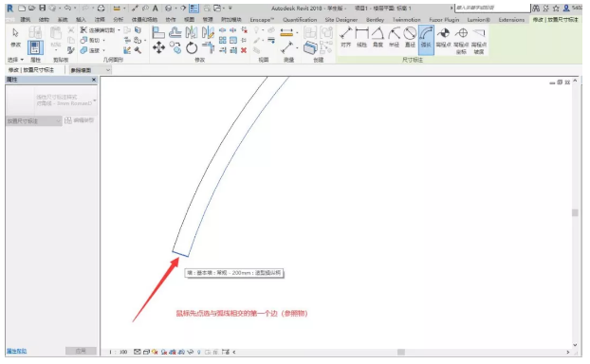Viewport: 590px width, 364px height.
Task: Open the Enscape ribbon tab
Action: [262, 20]
